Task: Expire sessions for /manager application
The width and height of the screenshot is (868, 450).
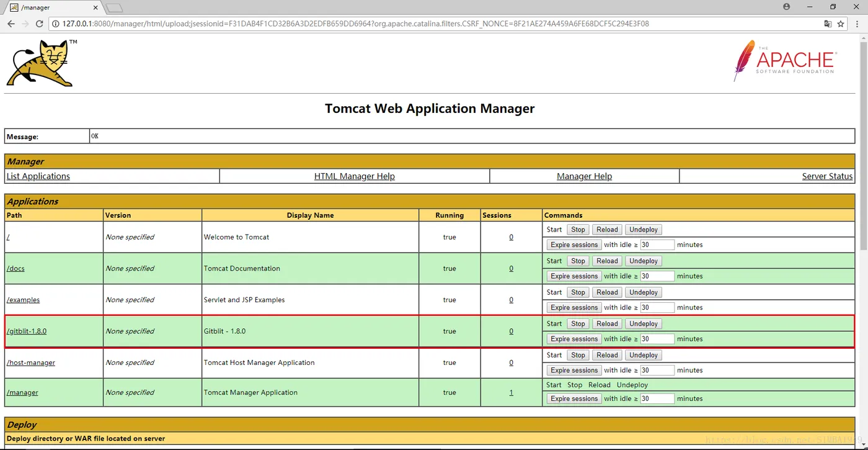Action: click(574, 399)
